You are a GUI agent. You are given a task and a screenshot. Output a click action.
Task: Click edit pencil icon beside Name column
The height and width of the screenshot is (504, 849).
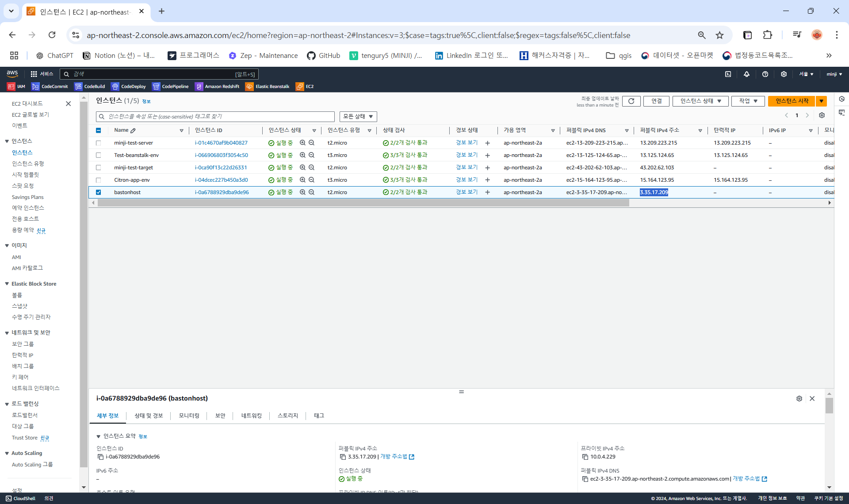133,130
